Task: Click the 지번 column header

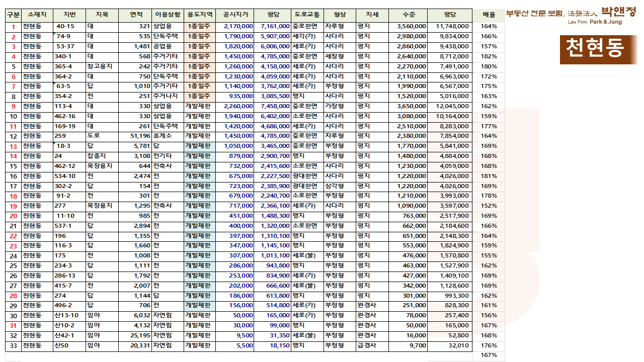Action: point(69,16)
